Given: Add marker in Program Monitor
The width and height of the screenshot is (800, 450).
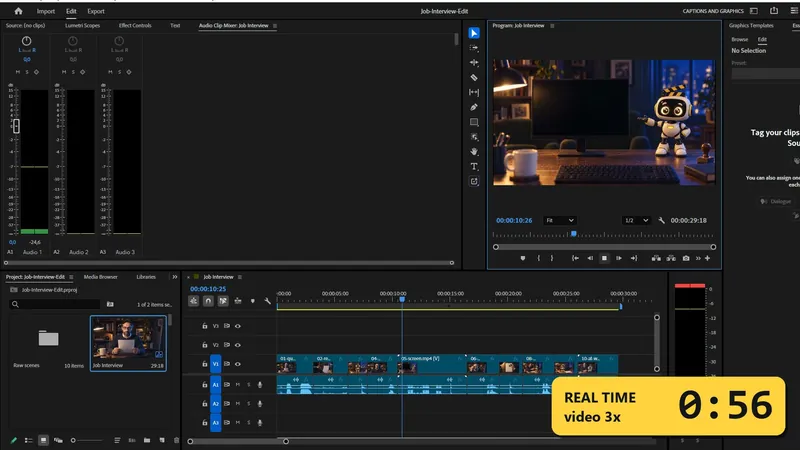Looking at the screenshot, I should point(522,258).
